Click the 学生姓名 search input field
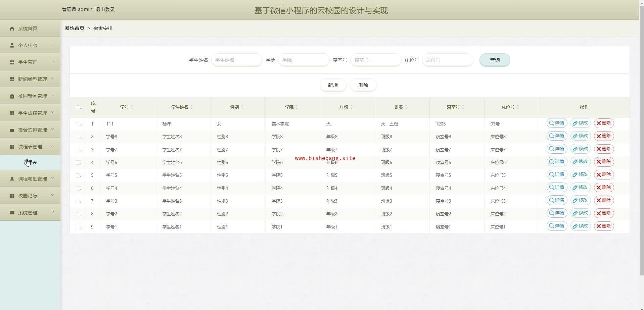Image resolution: width=644 pixels, height=310 pixels. point(236,60)
